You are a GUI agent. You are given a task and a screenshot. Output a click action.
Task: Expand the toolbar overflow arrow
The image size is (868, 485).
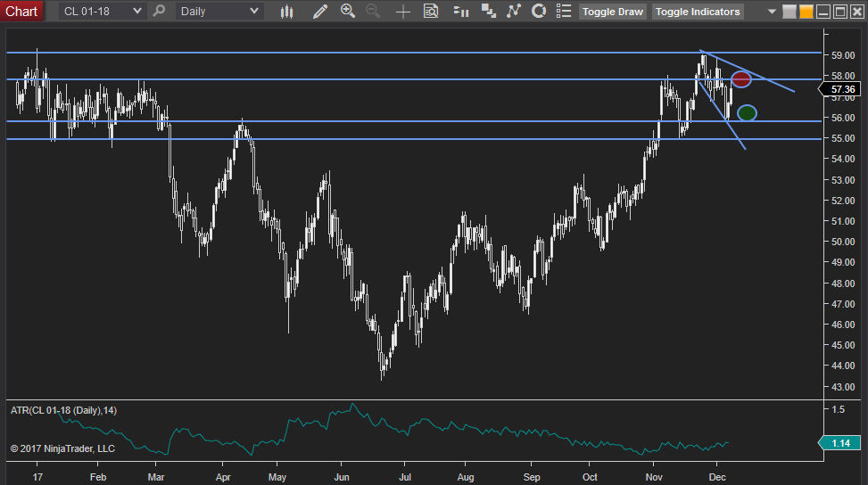(x=772, y=12)
